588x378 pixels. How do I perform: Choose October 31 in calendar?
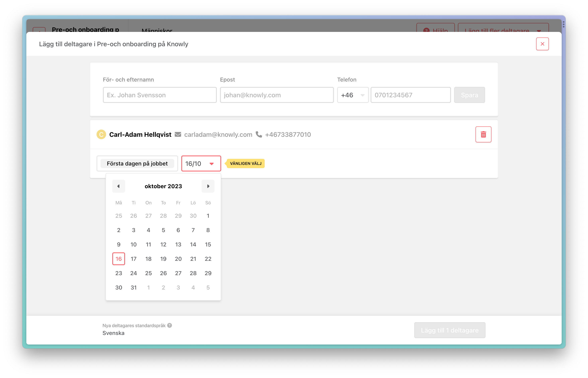pyautogui.click(x=134, y=287)
